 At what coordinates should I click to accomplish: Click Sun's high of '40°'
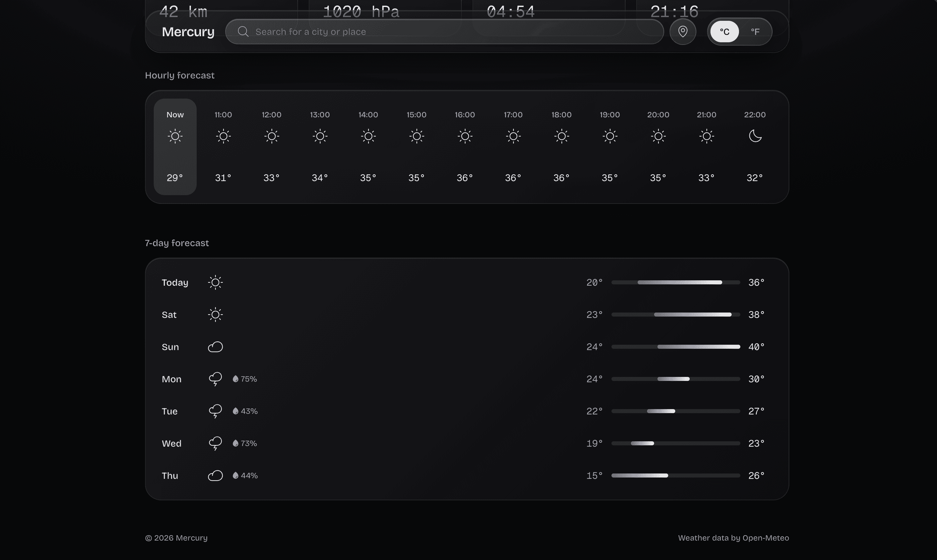pos(756,347)
